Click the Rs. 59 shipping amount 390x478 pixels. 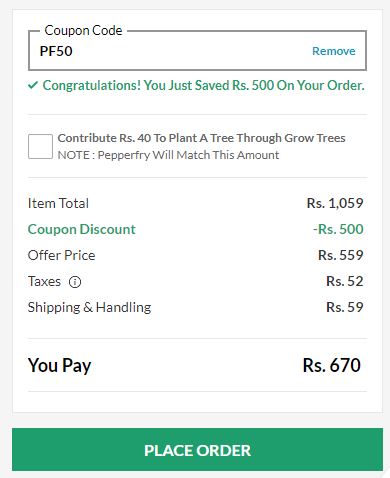tap(345, 307)
